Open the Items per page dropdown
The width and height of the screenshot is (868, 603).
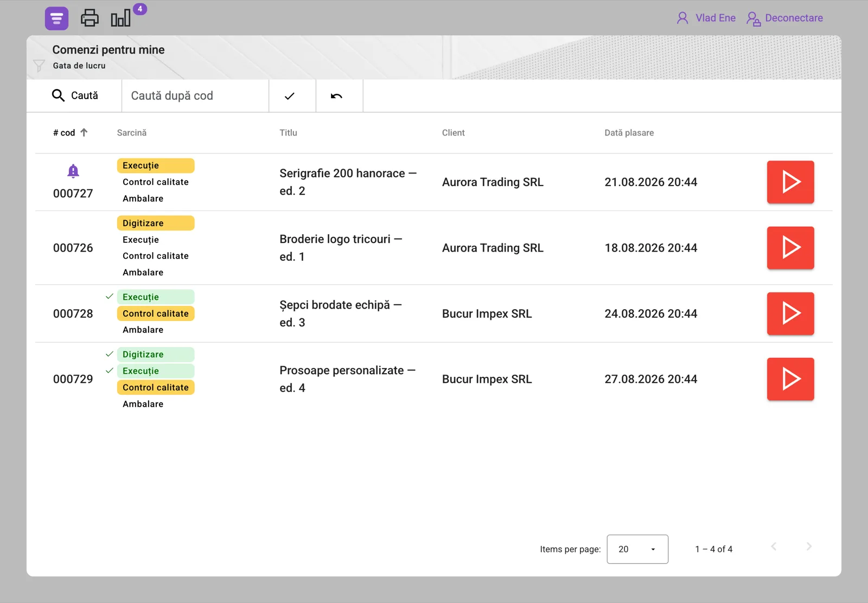[x=637, y=549]
